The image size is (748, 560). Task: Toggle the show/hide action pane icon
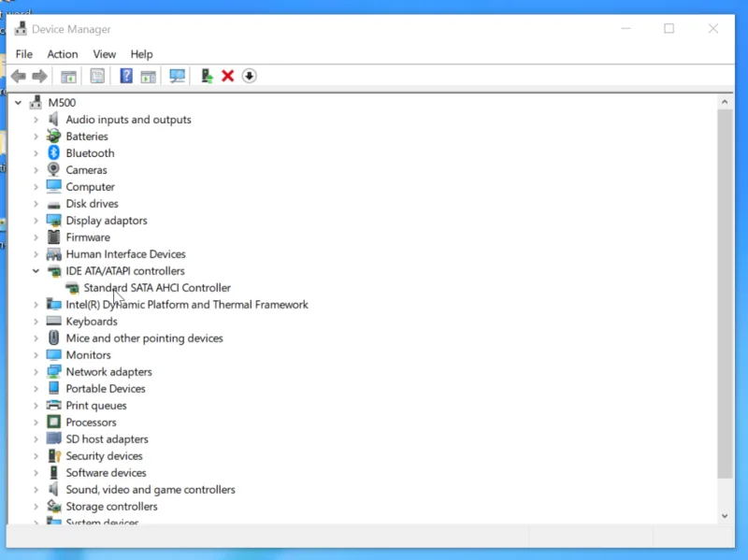click(149, 77)
